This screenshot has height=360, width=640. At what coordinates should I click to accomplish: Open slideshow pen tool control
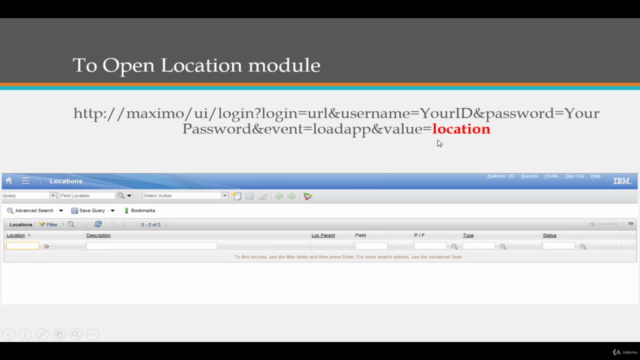pyautogui.click(x=42, y=334)
